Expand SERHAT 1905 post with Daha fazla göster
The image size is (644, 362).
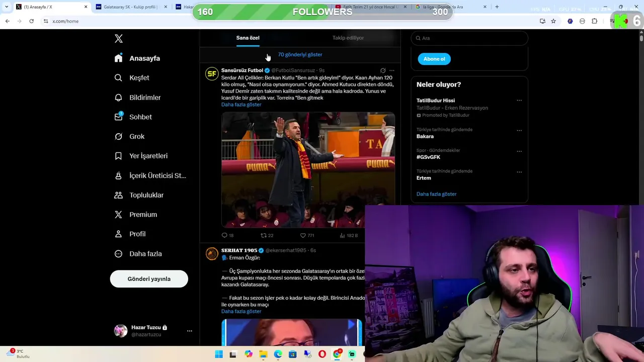click(x=241, y=311)
